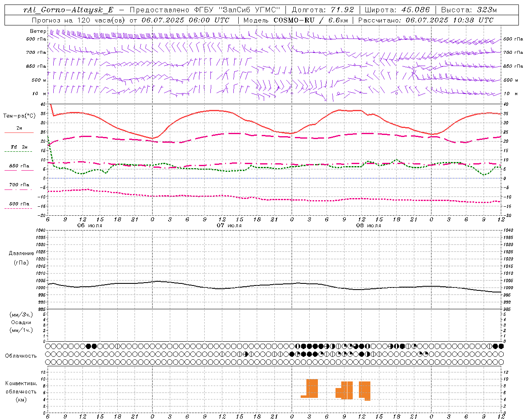The width and height of the screenshot is (525, 420).
Task: Click the (мм/1ч.) precipitation unit label
Action: 21,330
